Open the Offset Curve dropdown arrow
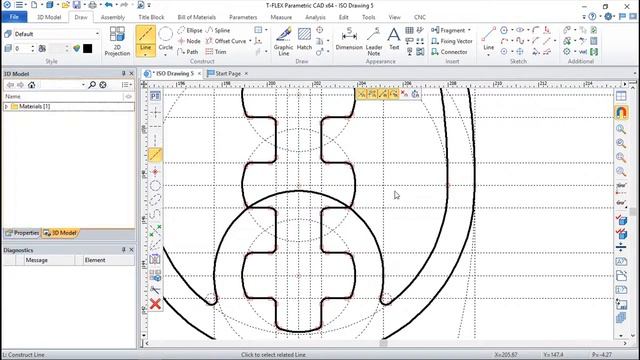The height and width of the screenshot is (360, 640). (x=250, y=41)
